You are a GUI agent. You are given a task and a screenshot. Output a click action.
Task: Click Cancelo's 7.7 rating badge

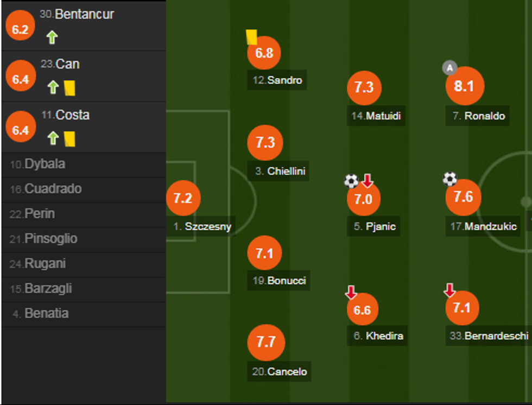(265, 343)
